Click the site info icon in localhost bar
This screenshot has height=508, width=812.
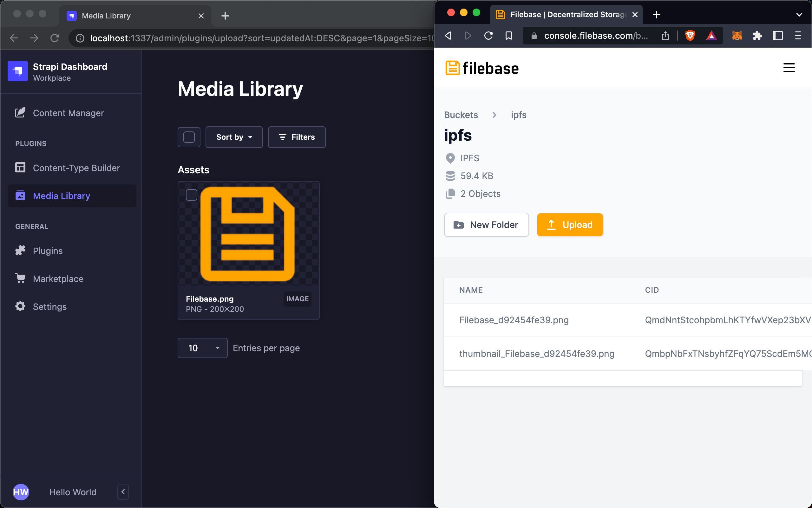coord(80,38)
